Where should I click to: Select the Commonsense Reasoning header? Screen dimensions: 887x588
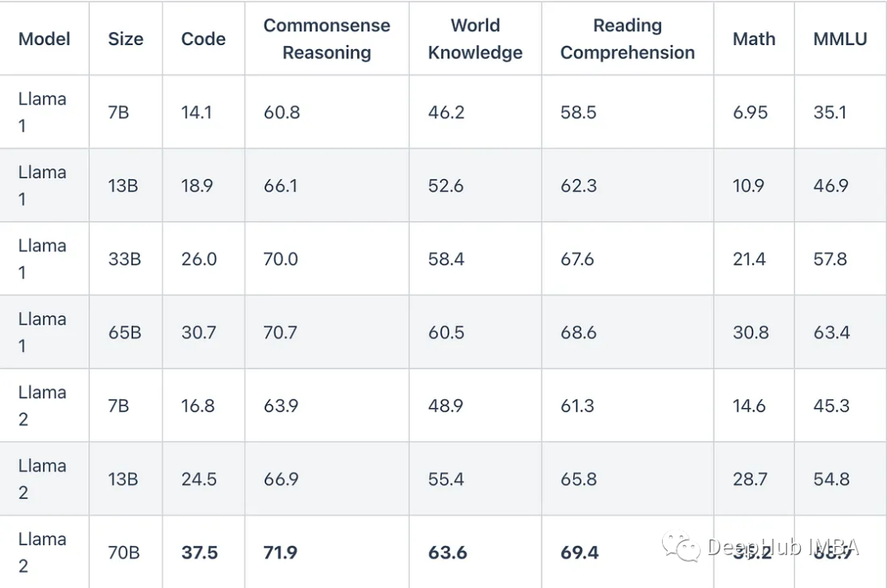pos(327,39)
